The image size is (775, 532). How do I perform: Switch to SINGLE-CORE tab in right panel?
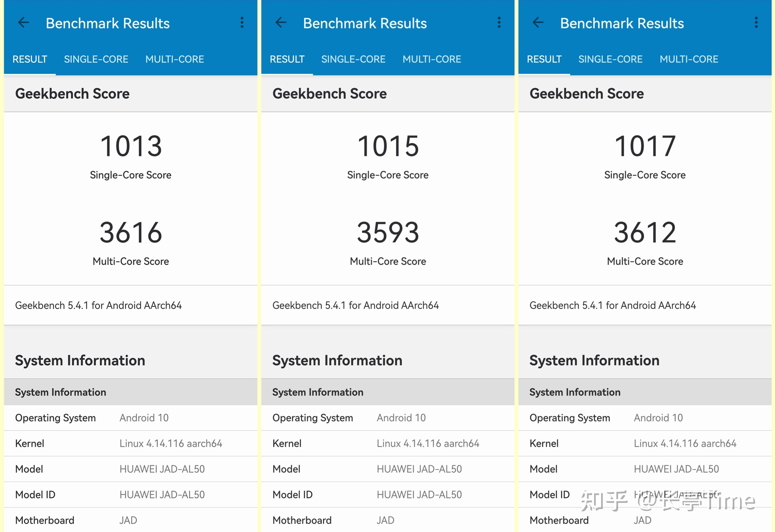[610, 59]
